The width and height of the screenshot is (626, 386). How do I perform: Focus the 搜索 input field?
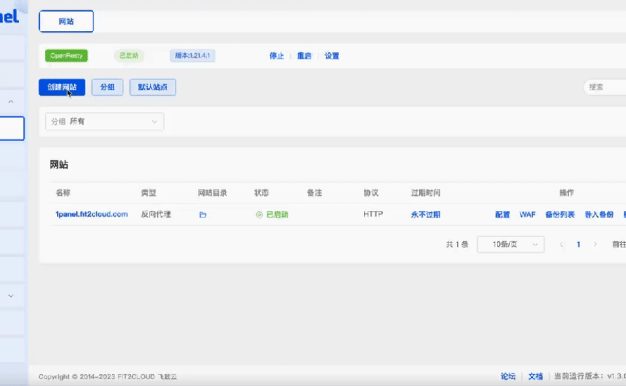[605, 87]
